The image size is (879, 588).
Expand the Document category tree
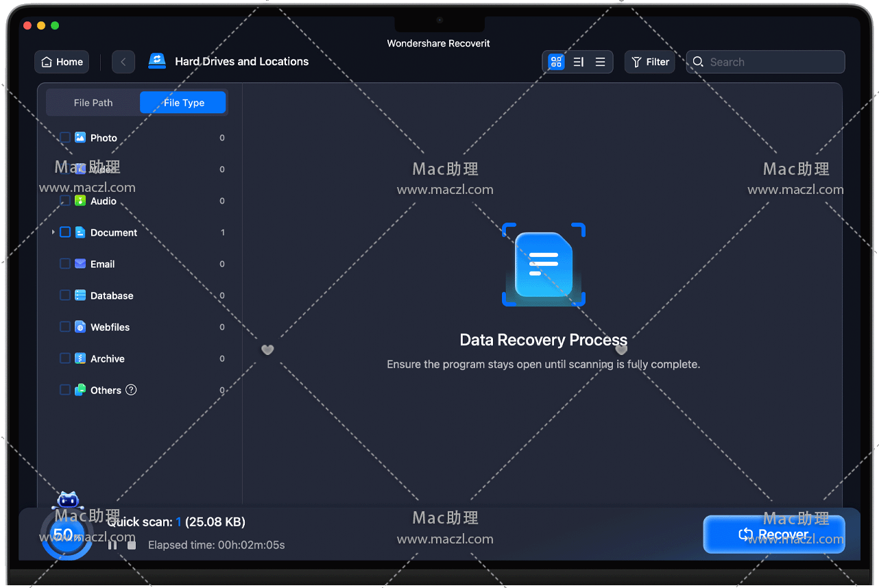click(53, 232)
